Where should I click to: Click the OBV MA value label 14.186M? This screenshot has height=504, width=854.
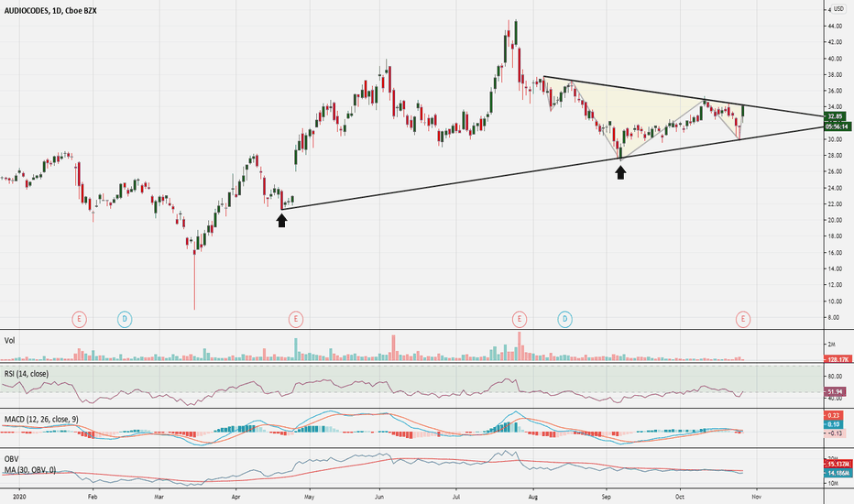(x=838, y=474)
